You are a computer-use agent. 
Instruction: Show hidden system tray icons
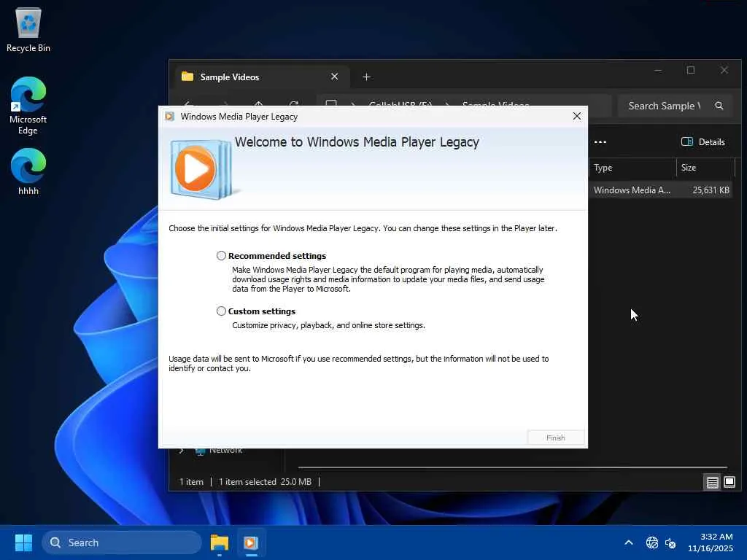(629, 542)
